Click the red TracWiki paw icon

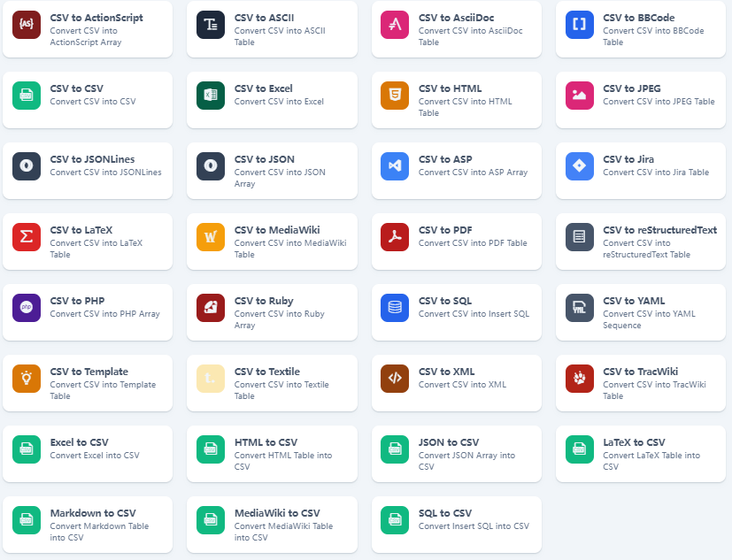[x=580, y=378]
